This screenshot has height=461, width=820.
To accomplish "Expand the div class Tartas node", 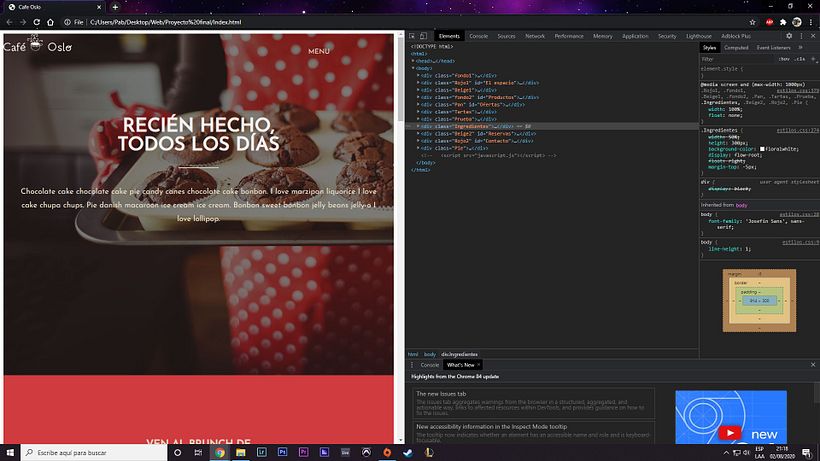I will pos(418,112).
